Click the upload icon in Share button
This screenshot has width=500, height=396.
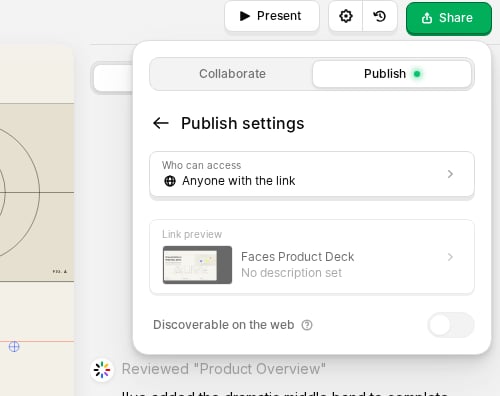click(x=427, y=18)
